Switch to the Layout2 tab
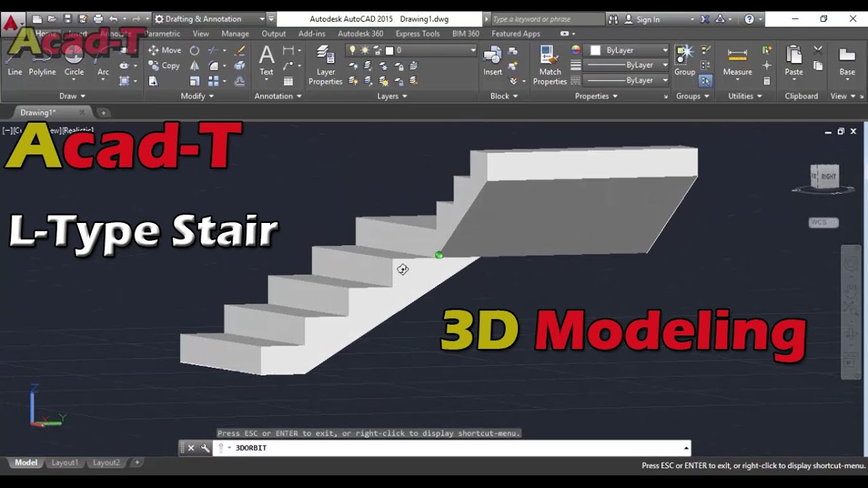The height and width of the screenshot is (488, 868). tap(106, 462)
